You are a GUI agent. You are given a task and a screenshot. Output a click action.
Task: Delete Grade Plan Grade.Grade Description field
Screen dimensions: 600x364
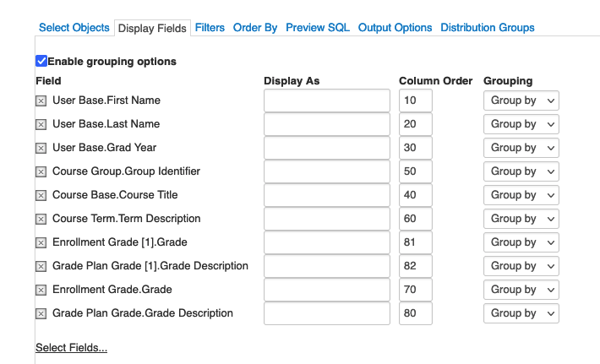click(x=41, y=313)
